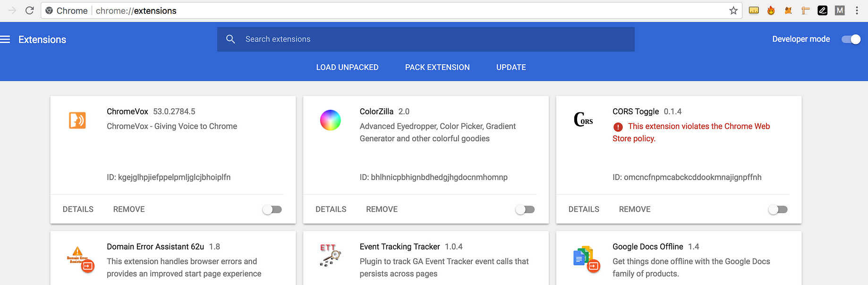Remove the ChromeVox extension
868x285 pixels.
point(129,209)
